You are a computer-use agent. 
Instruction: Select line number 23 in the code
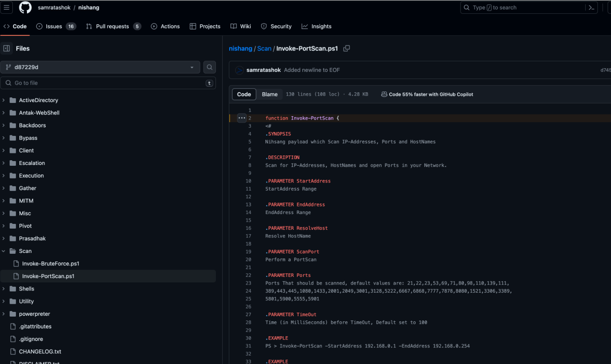click(x=248, y=283)
